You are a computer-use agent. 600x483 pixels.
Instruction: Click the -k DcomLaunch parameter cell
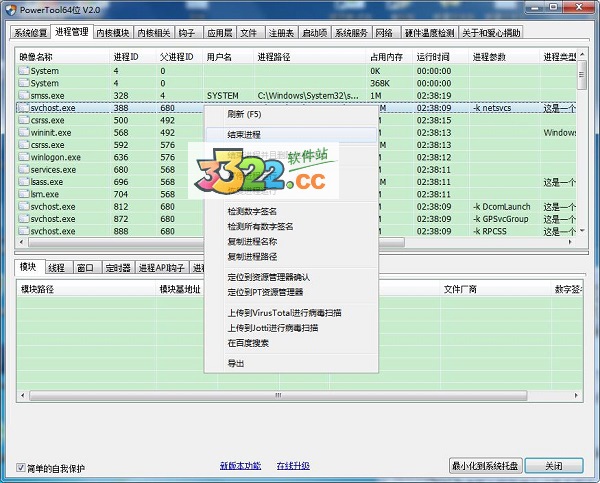(502, 207)
